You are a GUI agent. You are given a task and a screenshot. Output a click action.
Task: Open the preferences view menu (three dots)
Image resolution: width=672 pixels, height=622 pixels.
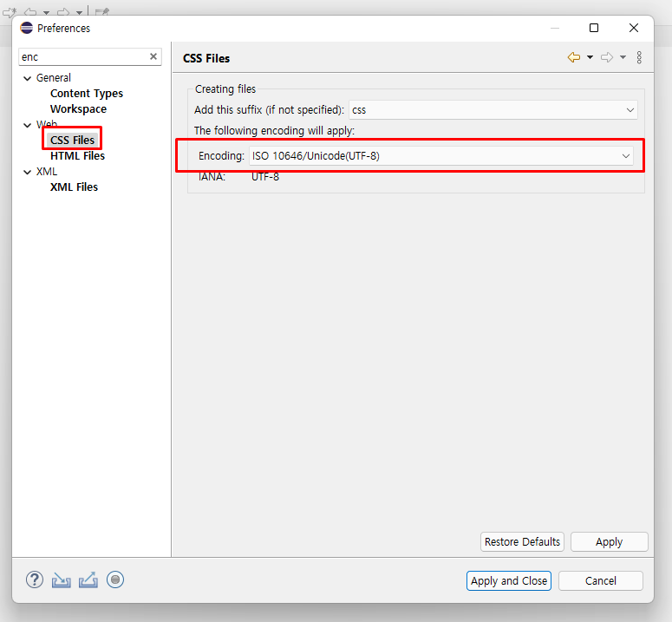tap(639, 57)
